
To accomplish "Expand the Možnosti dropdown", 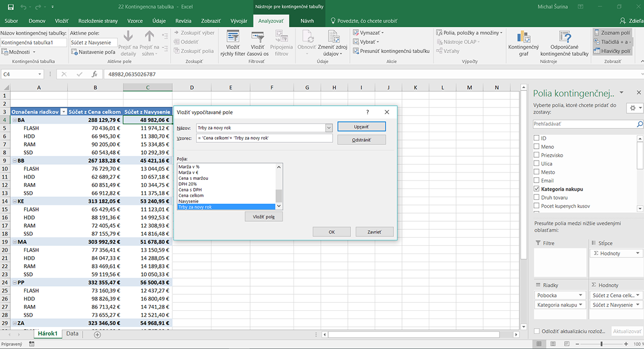I will point(19,52).
